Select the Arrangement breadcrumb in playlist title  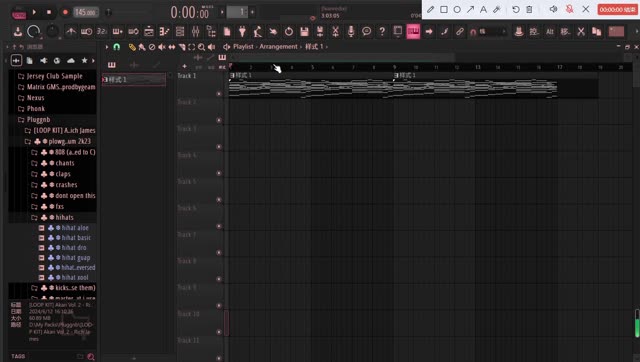pyautogui.click(x=278, y=47)
